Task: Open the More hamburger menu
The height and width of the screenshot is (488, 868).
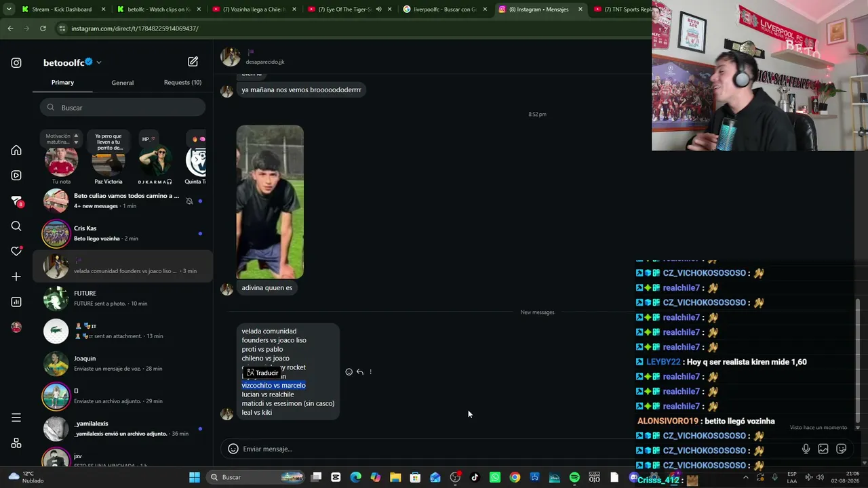Action: [16, 418]
